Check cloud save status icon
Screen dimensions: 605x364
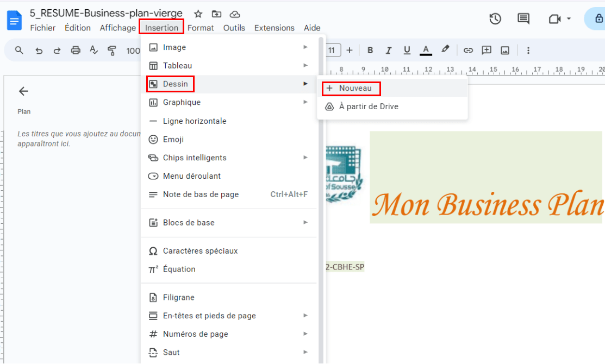click(x=235, y=14)
